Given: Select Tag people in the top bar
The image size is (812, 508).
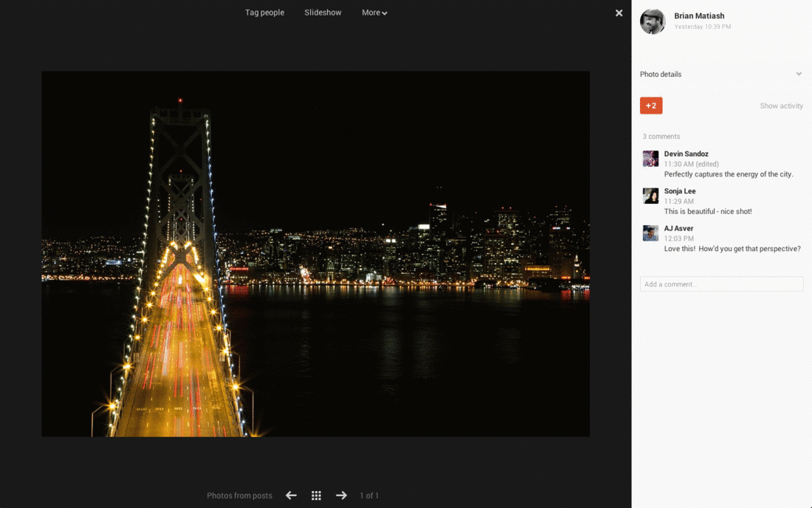Looking at the screenshot, I should point(264,13).
